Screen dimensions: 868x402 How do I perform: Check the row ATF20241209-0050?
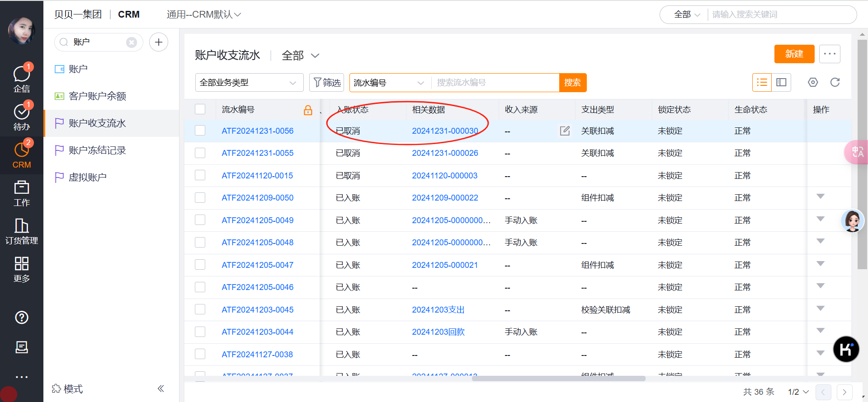coord(200,197)
